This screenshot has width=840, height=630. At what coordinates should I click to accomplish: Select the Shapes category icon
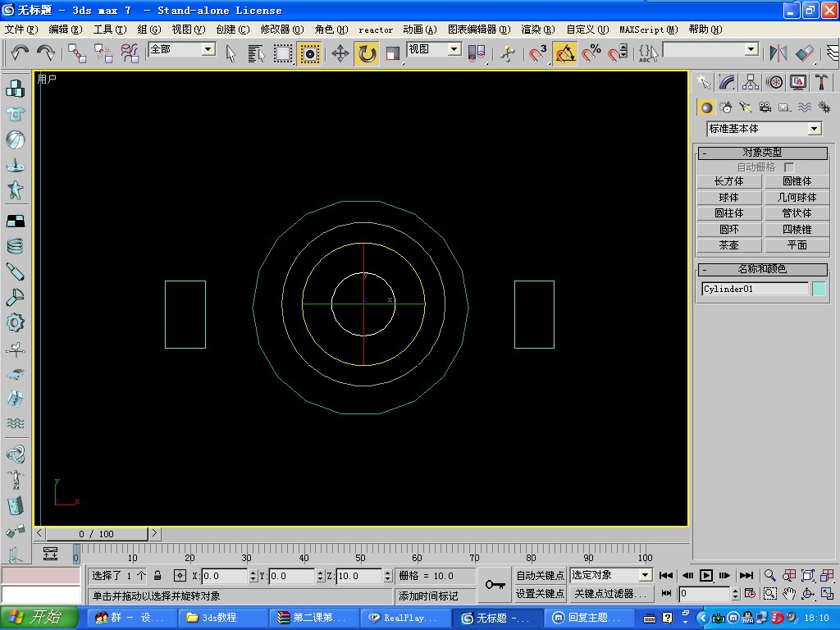pyautogui.click(x=726, y=107)
